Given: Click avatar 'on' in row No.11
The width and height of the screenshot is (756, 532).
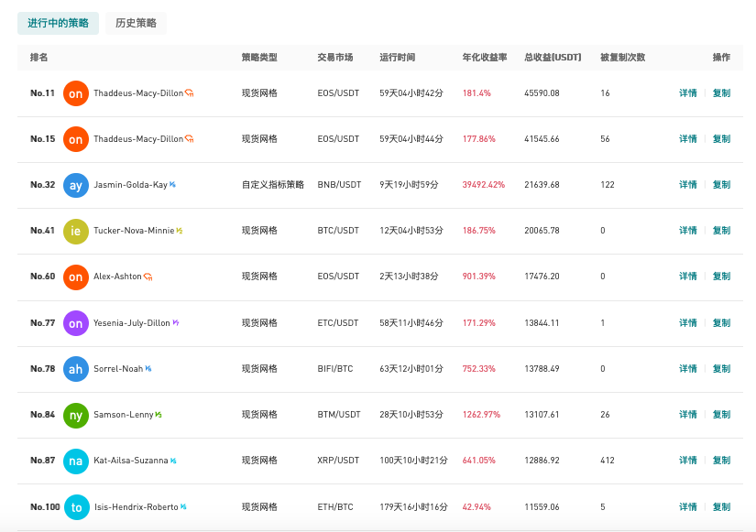Looking at the screenshot, I should click(x=76, y=93).
